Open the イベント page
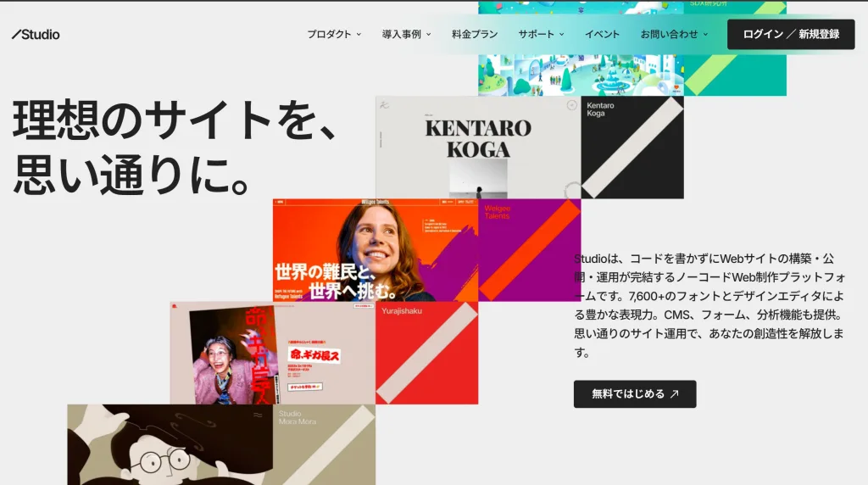 click(x=603, y=34)
